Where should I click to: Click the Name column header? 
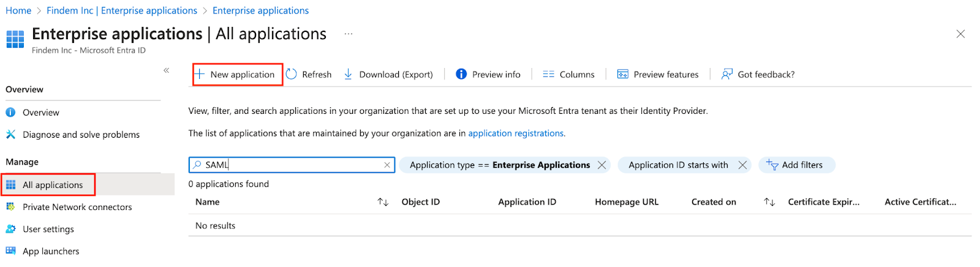pos(208,202)
